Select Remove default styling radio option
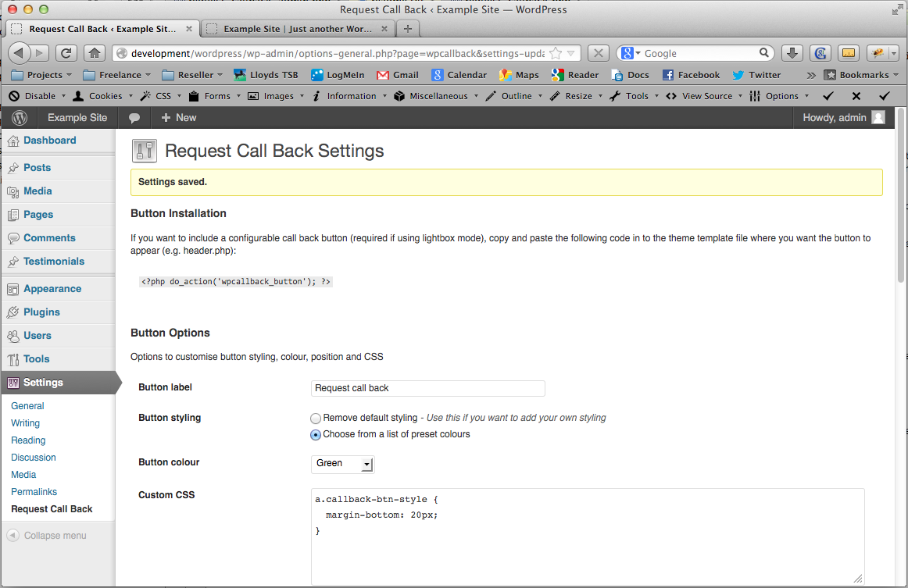 (316, 418)
